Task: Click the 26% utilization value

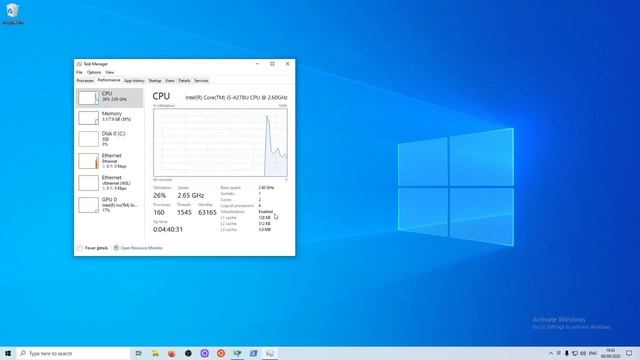Action: [x=160, y=196]
